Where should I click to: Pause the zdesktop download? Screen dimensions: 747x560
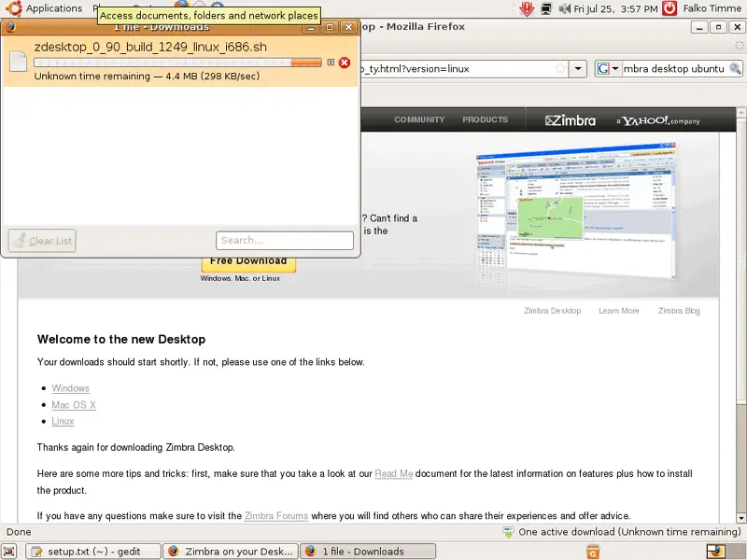(x=331, y=63)
